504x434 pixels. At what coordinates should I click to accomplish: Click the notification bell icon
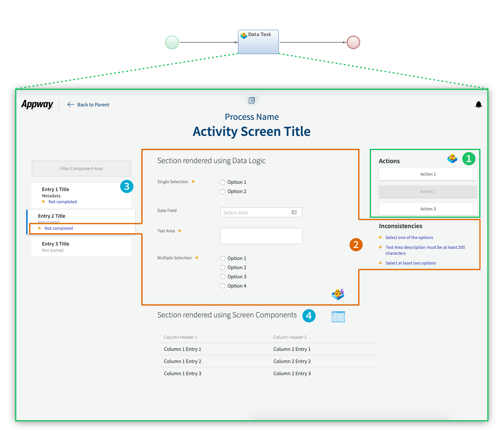pos(478,104)
